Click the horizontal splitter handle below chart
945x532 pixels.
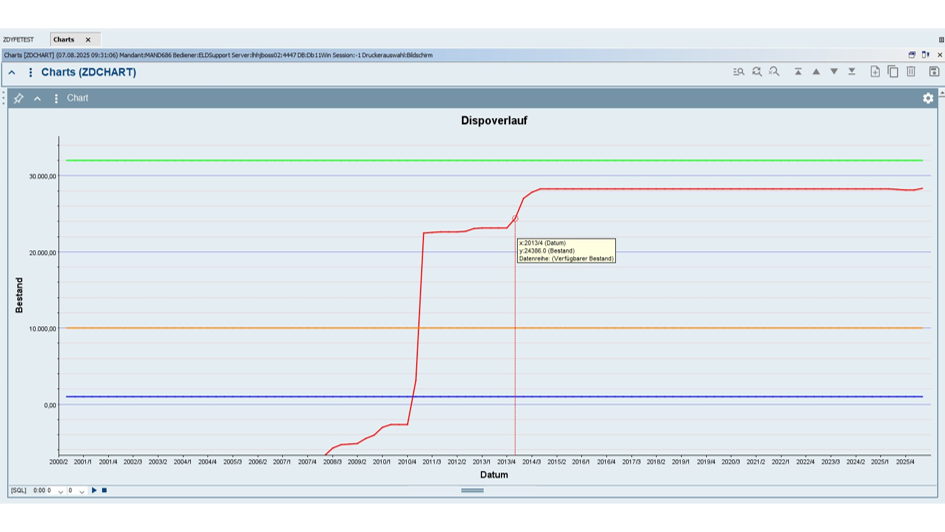(472, 491)
